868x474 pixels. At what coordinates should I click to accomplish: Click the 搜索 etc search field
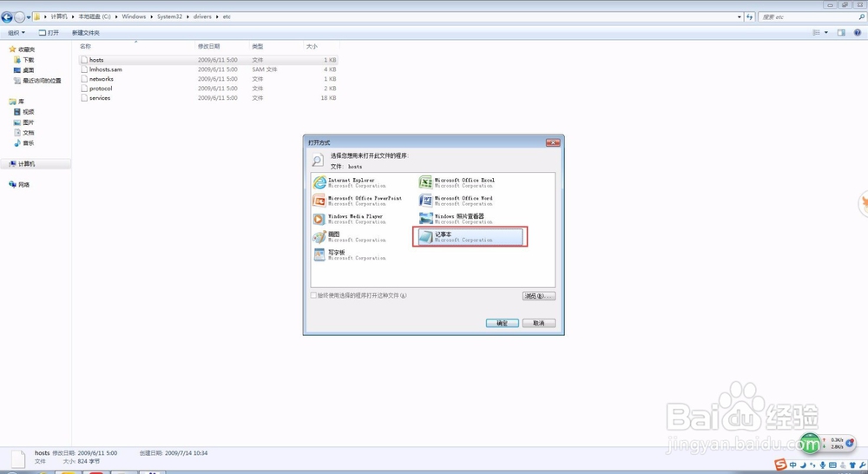coord(812,17)
